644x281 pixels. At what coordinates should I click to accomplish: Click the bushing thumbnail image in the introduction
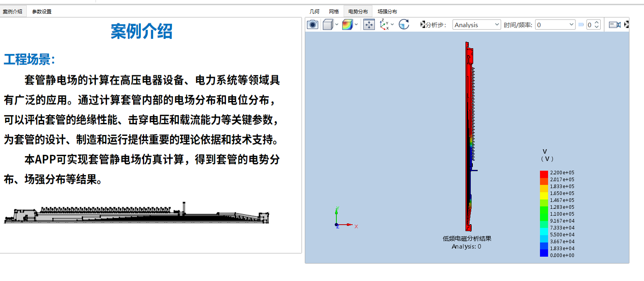click(x=137, y=213)
